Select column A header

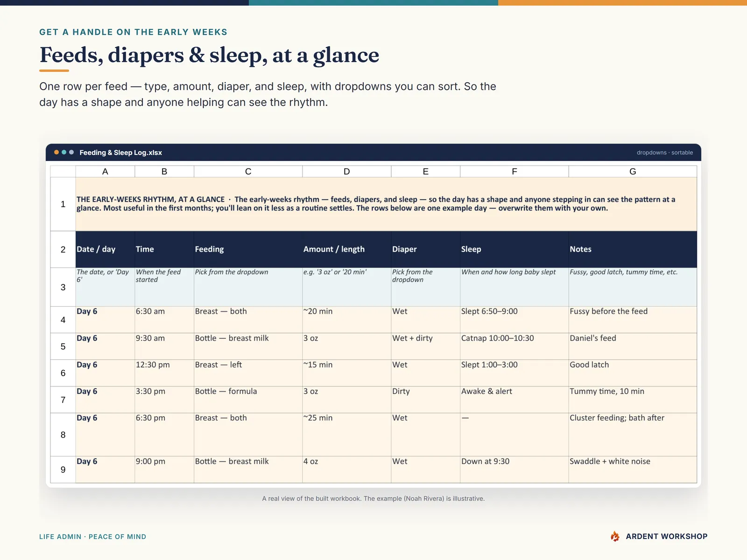point(105,171)
